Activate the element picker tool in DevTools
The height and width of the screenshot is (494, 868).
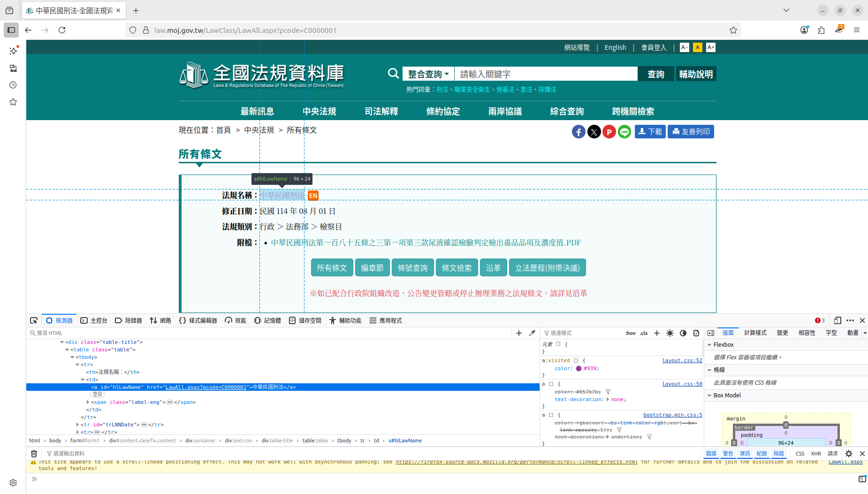point(34,320)
